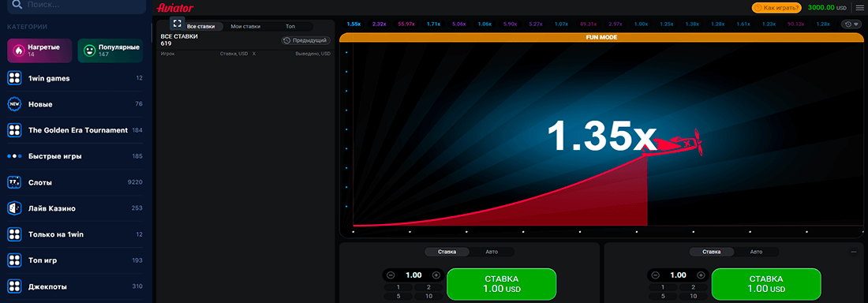868x303 pixels.
Task: Click the Слоты category icon
Action: 14,182
